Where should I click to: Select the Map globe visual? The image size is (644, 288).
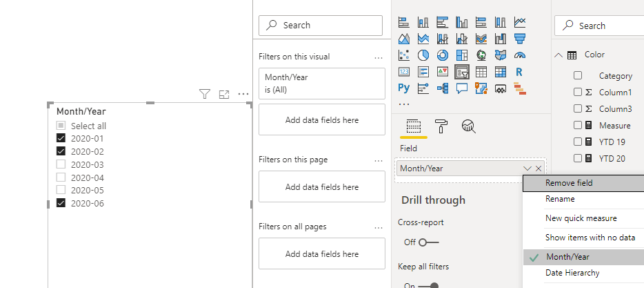(x=481, y=55)
